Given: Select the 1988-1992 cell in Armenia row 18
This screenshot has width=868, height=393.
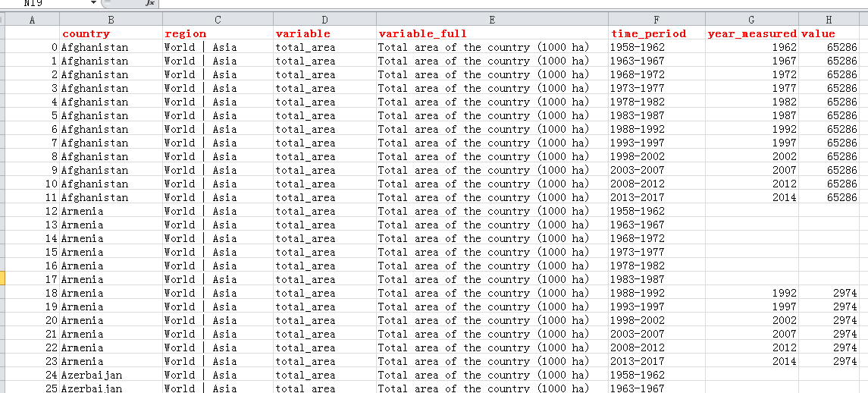Looking at the screenshot, I should pos(656,293).
